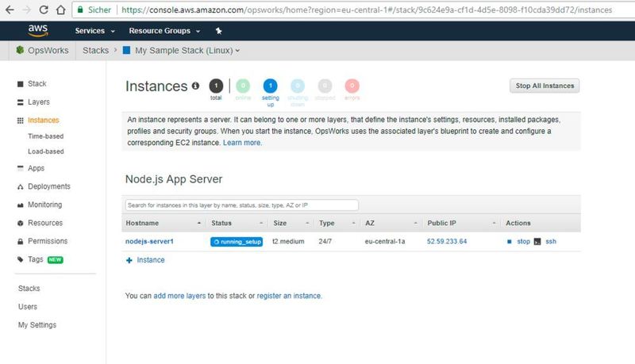
Task: Open Layers in the sidebar
Action: point(39,102)
